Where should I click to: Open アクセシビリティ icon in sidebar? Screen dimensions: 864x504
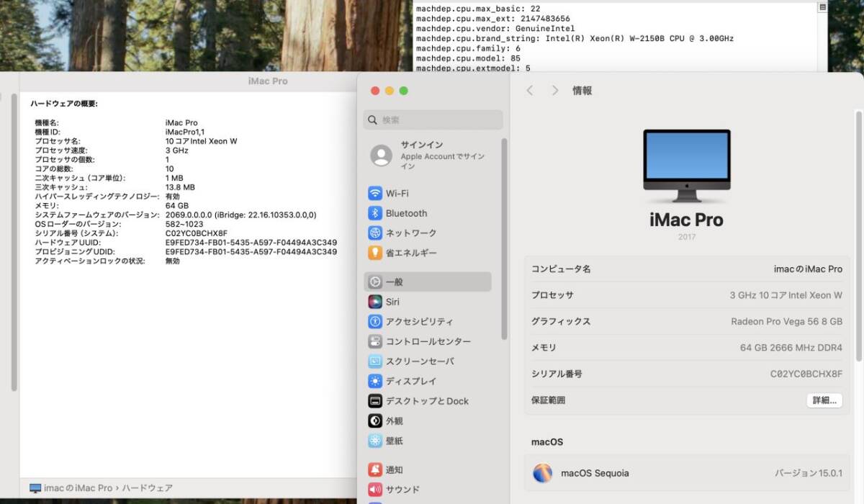coord(375,322)
